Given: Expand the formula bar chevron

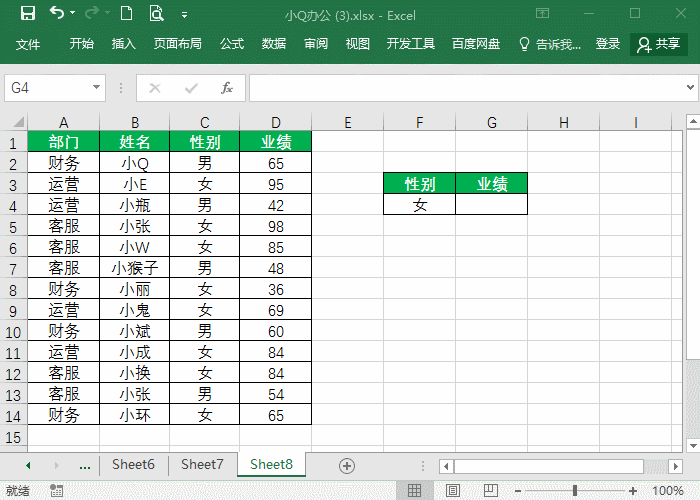Looking at the screenshot, I should [x=691, y=88].
